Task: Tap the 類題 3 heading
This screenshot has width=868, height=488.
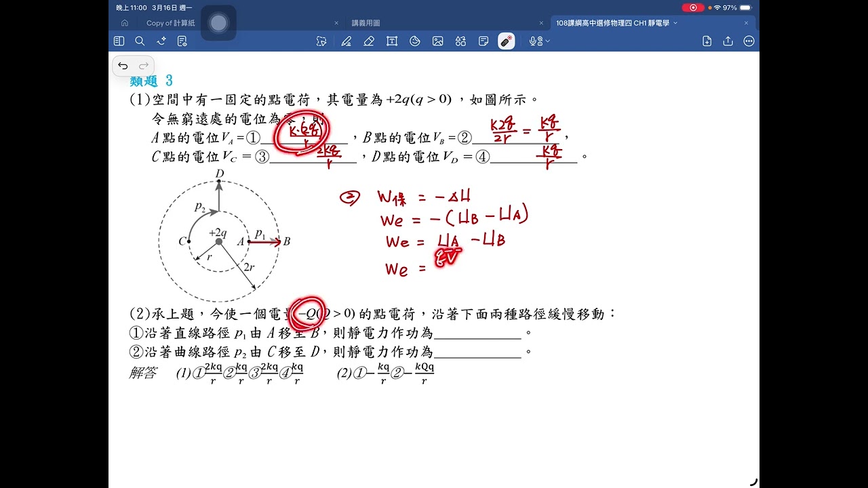Action: tap(151, 81)
